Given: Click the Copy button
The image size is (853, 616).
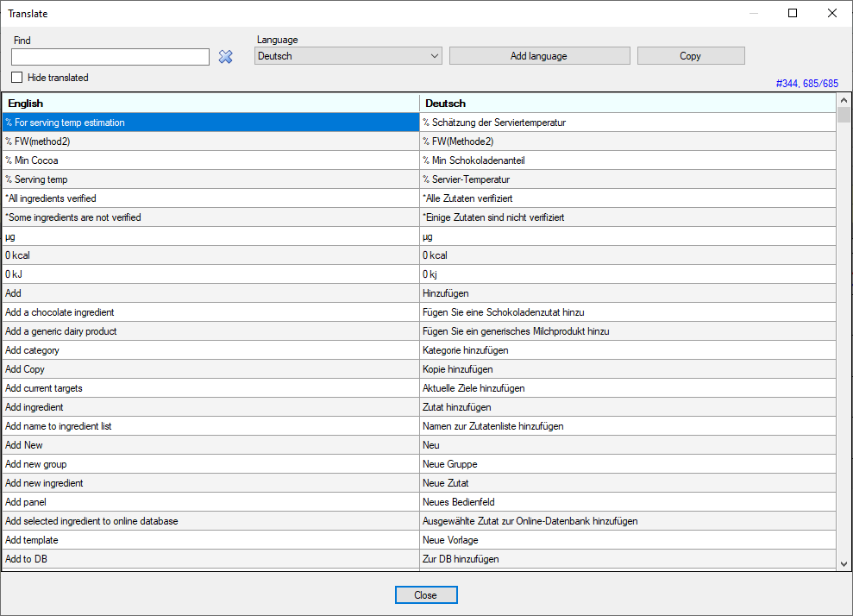Looking at the screenshot, I should (691, 56).
